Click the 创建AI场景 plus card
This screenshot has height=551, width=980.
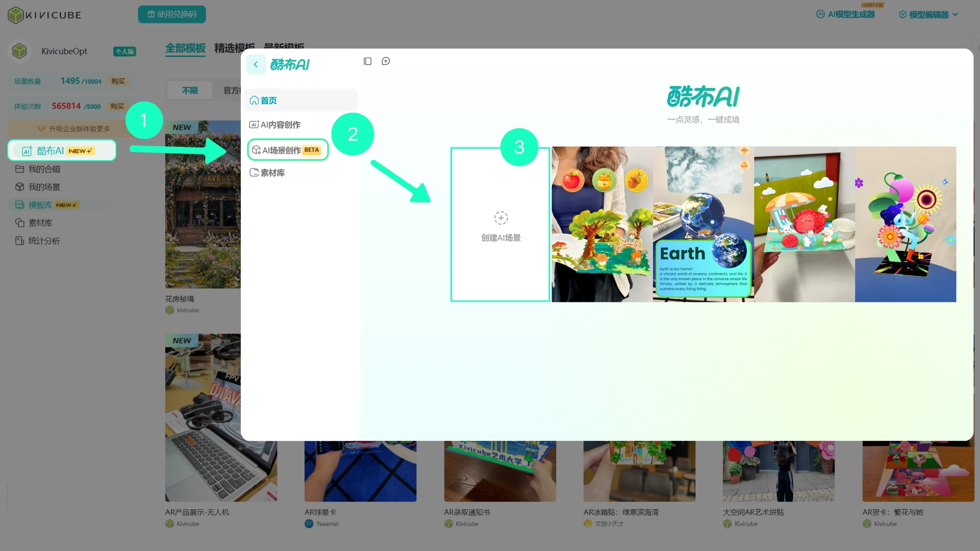click(x=501, y=225)
